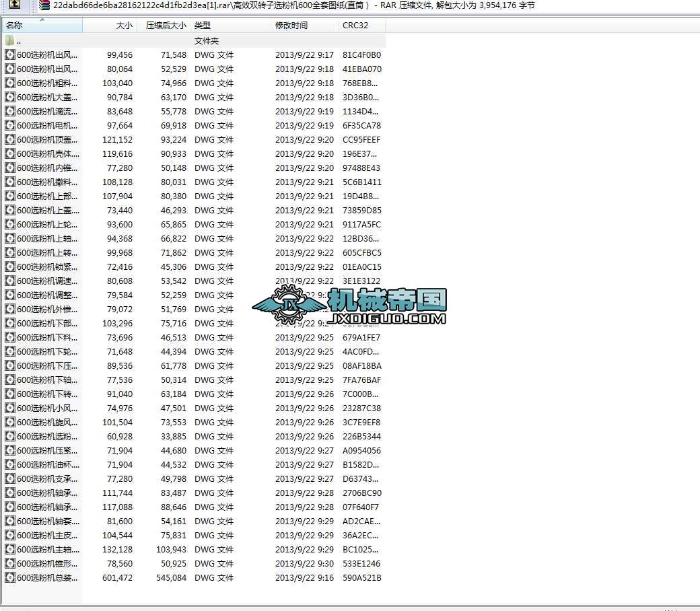The image size is (700, 611).
Task: Select the file name 600选粉机下转
Action: (x=47, y=394)
